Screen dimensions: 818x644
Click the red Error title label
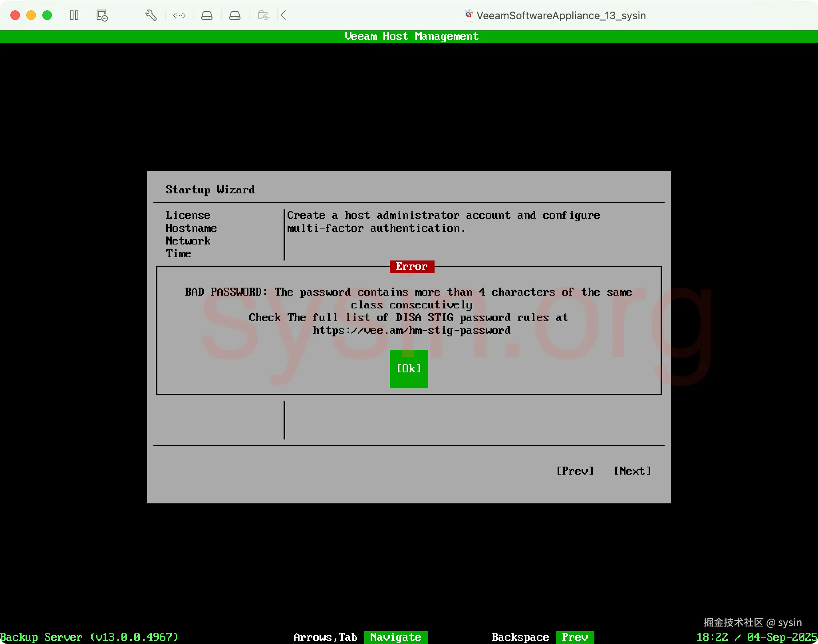point(412,266)
